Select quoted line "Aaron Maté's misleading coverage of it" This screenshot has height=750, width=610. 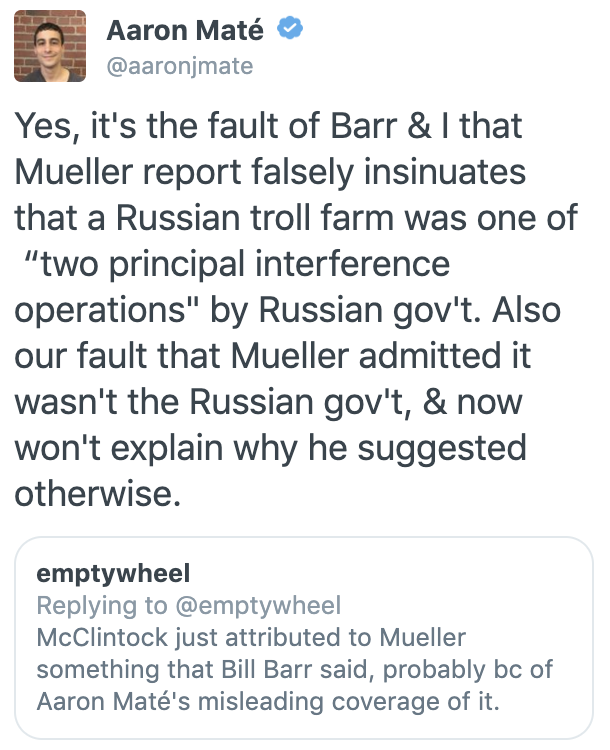pyautogui.click(x=268, y=702)
